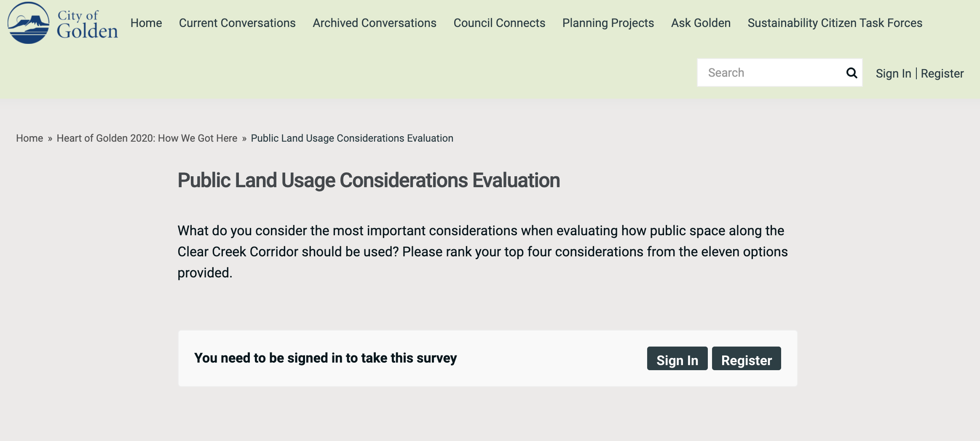Click Register link in header
980x441 pixels.
click(942, 73)
